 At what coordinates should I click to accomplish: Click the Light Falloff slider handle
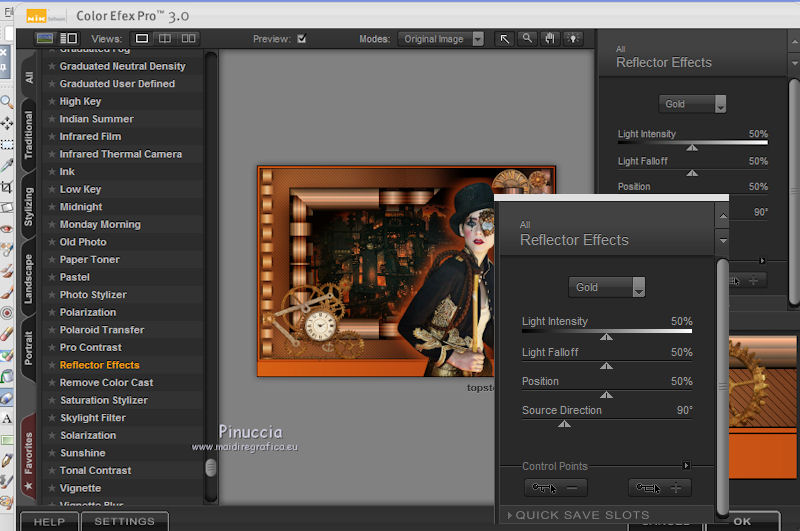[x=605, y=366]
